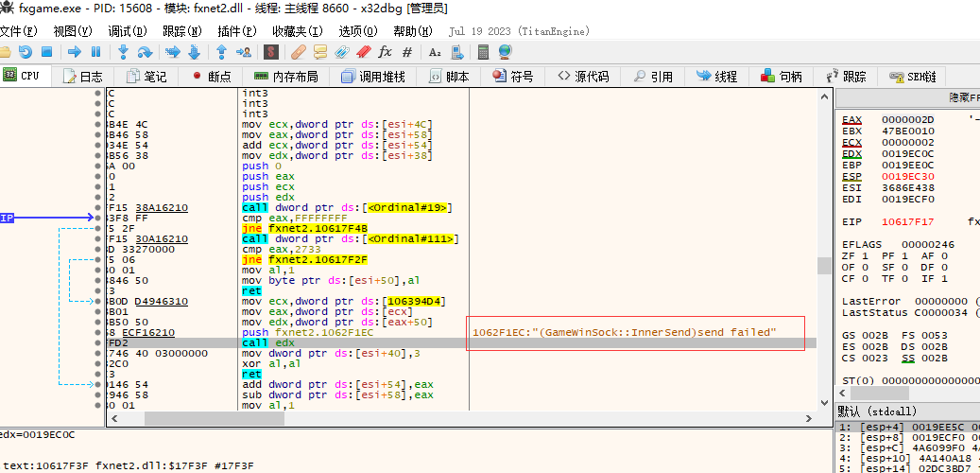The height and width of the screenshot is (473, 980).
Task: Show the Comments list icon
Action: (320, 51)
